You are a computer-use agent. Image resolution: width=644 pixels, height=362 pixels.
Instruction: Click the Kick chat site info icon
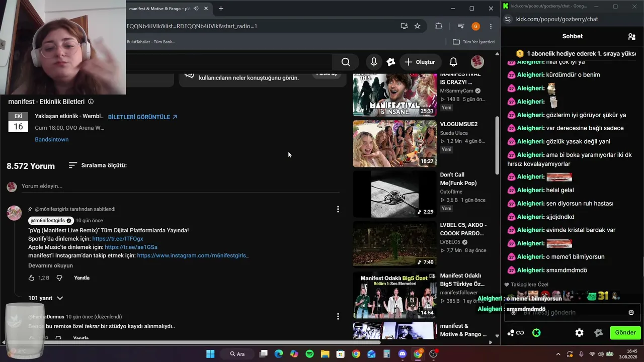tap(508, 19)
